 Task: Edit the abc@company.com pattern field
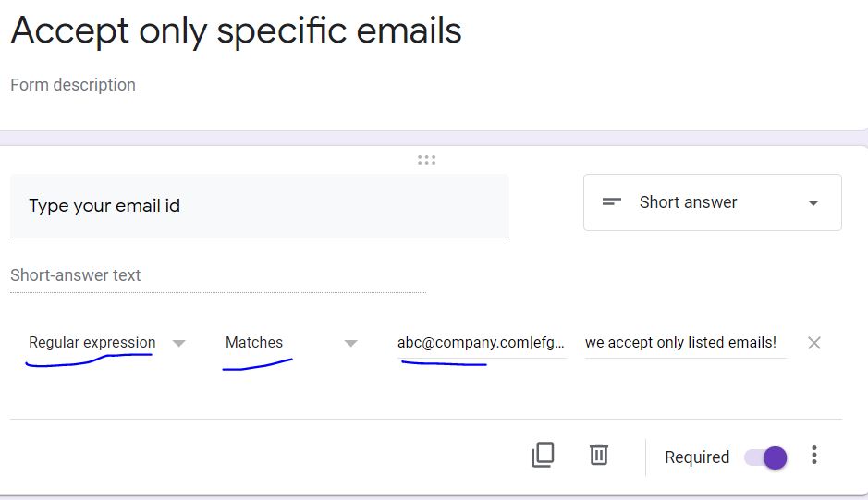click(x=481, y=342)
